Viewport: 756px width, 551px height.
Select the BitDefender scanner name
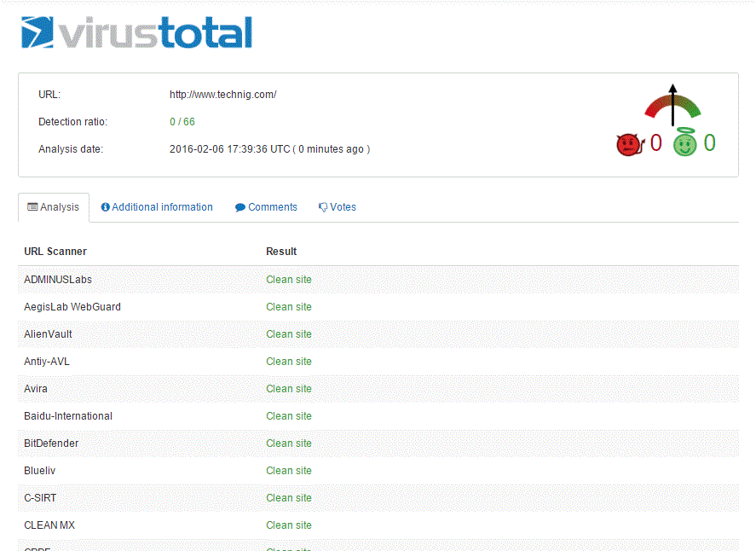coord(51,443)
